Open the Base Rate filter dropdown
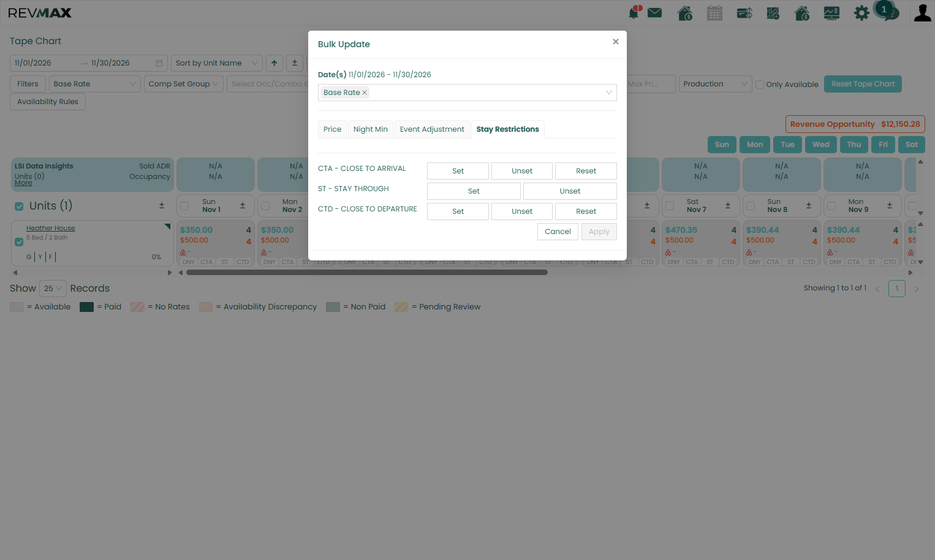 click(x=95, y=84)
